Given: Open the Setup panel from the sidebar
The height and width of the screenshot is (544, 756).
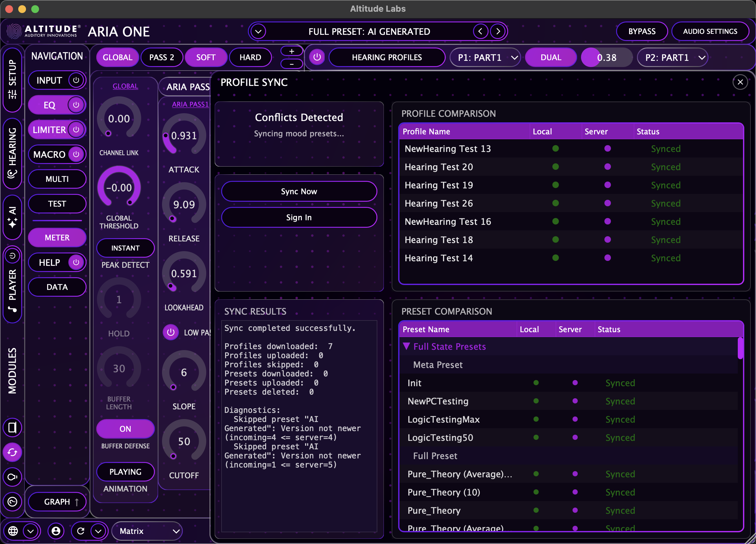Looking at the screenshot, I should click(x=12, y=80).
